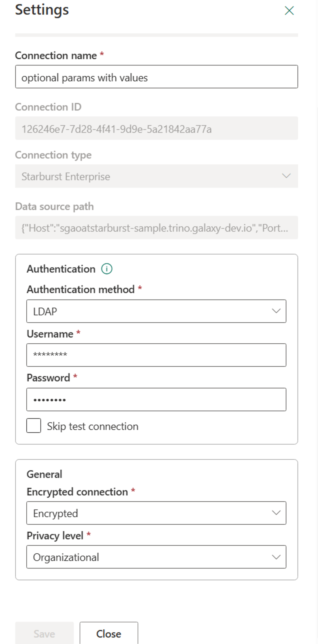Click the Save button

pos(44,633)
